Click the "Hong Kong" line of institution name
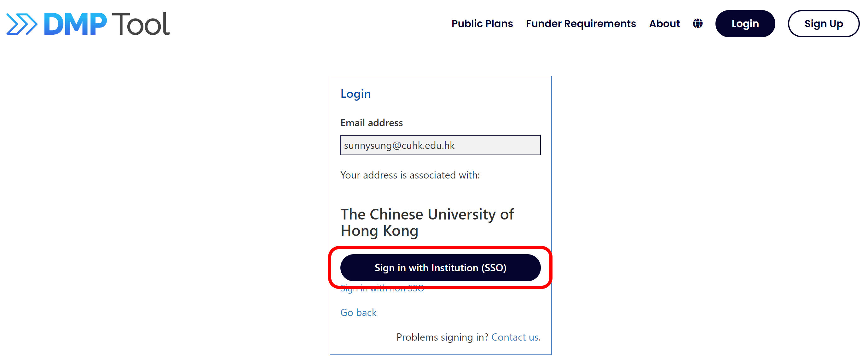The image size is (868, 363). [x=379, y=231]
